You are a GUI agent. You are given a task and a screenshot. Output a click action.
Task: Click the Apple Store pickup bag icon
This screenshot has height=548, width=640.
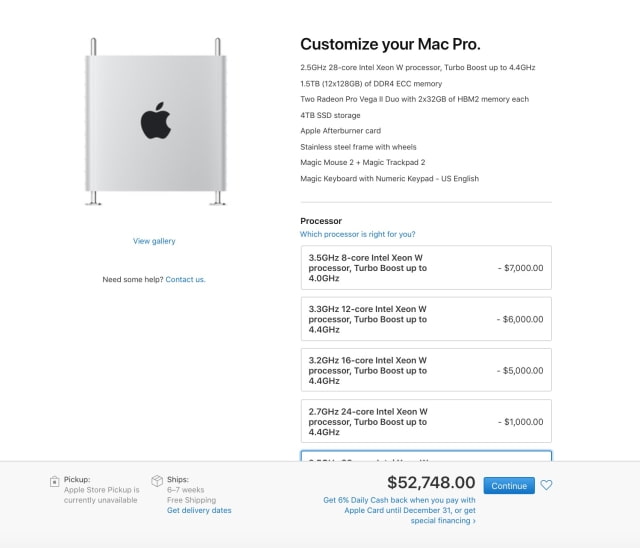(54, 481)
